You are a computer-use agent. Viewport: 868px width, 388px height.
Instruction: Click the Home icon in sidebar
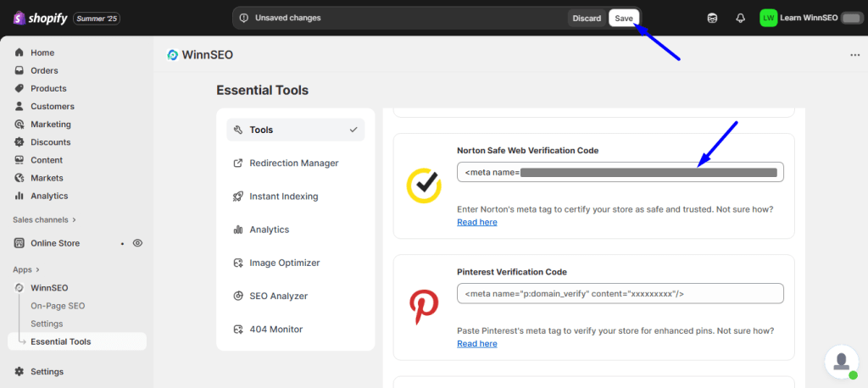click(x=19, y=53)
